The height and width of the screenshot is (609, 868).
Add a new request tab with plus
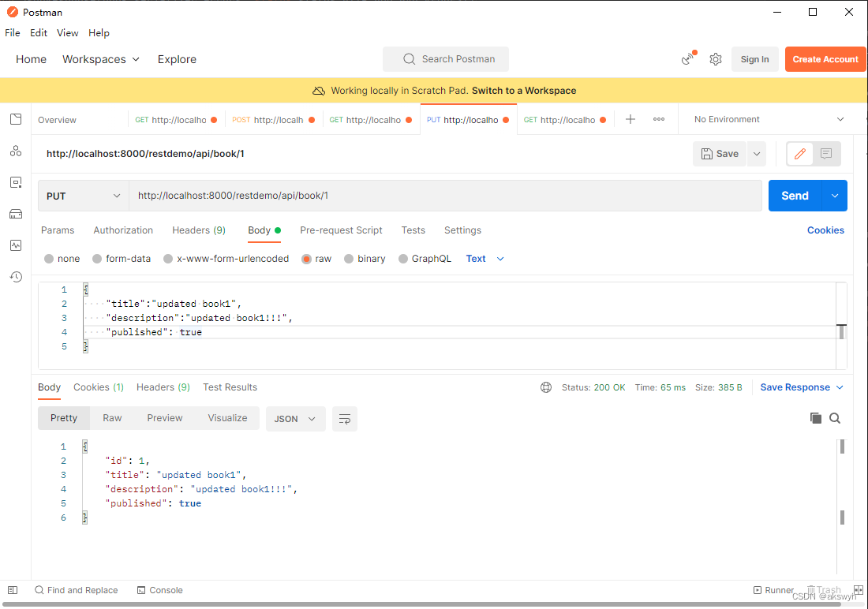[630, 120]
